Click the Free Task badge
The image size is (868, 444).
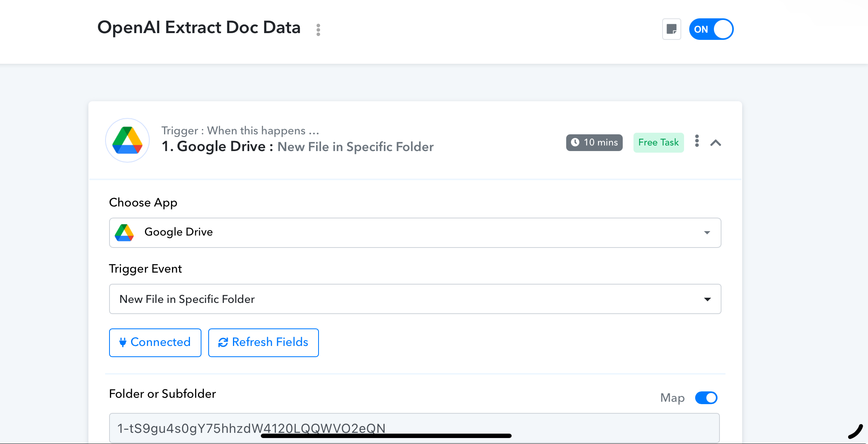coord(659,142)
